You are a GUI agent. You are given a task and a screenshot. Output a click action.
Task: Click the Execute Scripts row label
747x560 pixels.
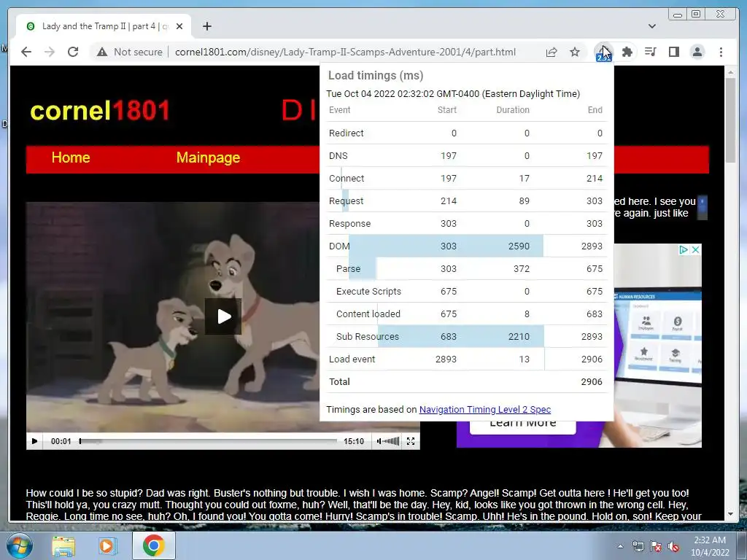click(368, 292)
